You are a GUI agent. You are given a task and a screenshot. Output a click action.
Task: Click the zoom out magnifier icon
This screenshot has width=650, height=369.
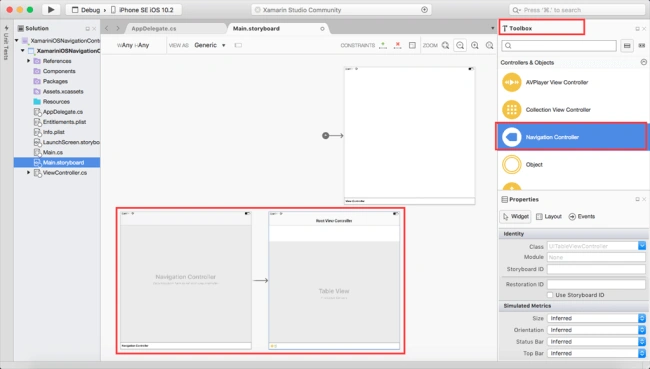coord(460,46)
